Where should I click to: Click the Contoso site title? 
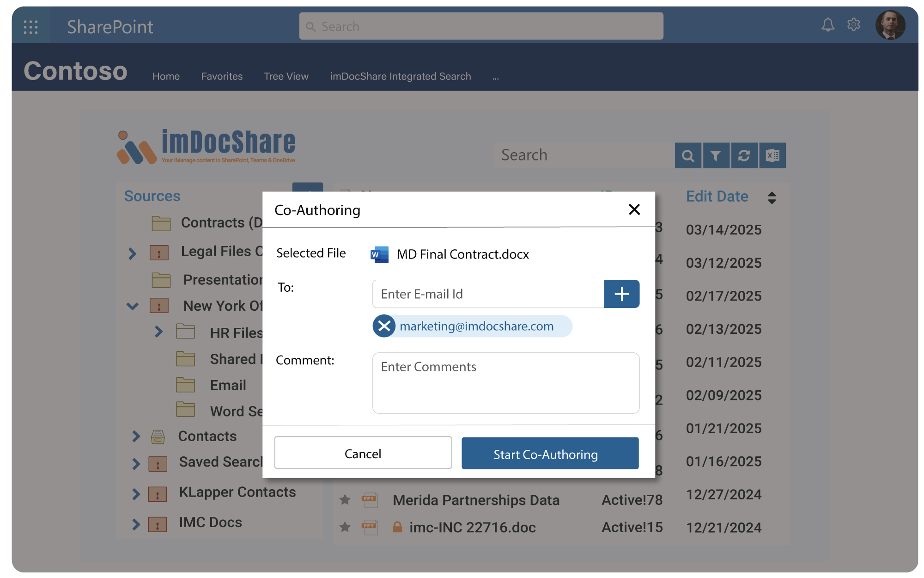pyautogui.click(x=75, y=71)
